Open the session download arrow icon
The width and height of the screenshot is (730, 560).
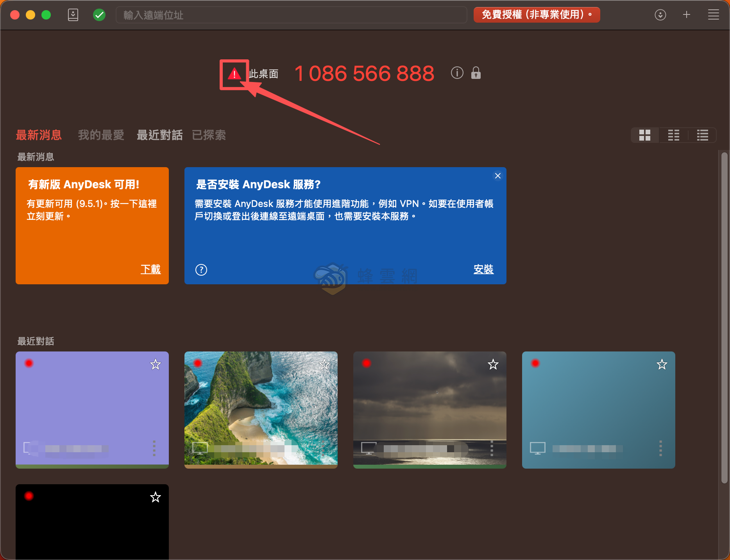click(660, 15)
